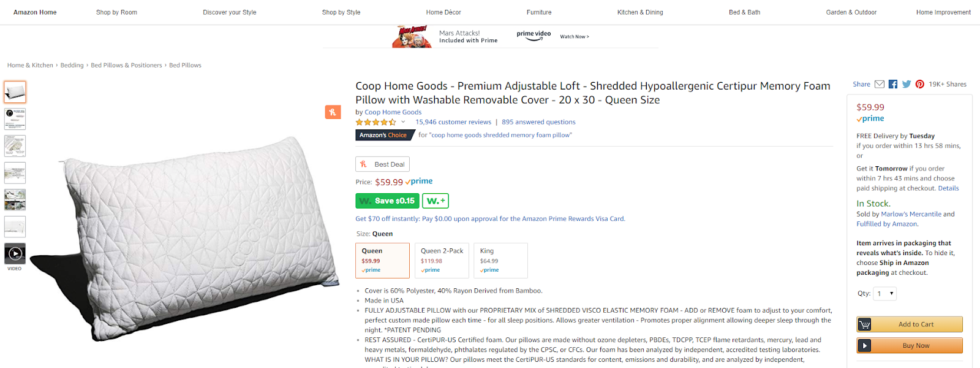
Task: Select the Queen size option
Action: [382, 260]
